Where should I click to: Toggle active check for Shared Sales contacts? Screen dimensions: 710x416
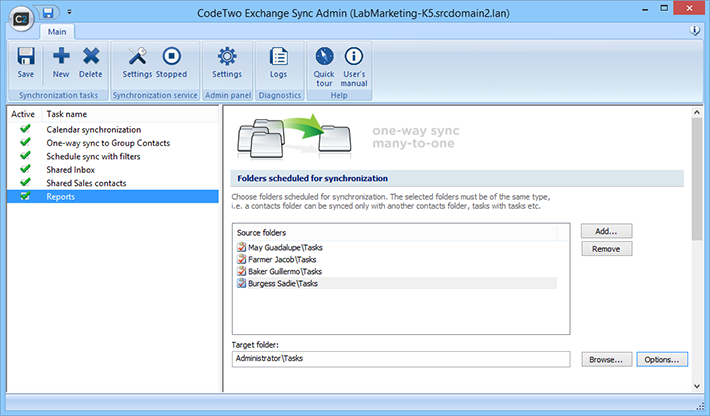25,183
